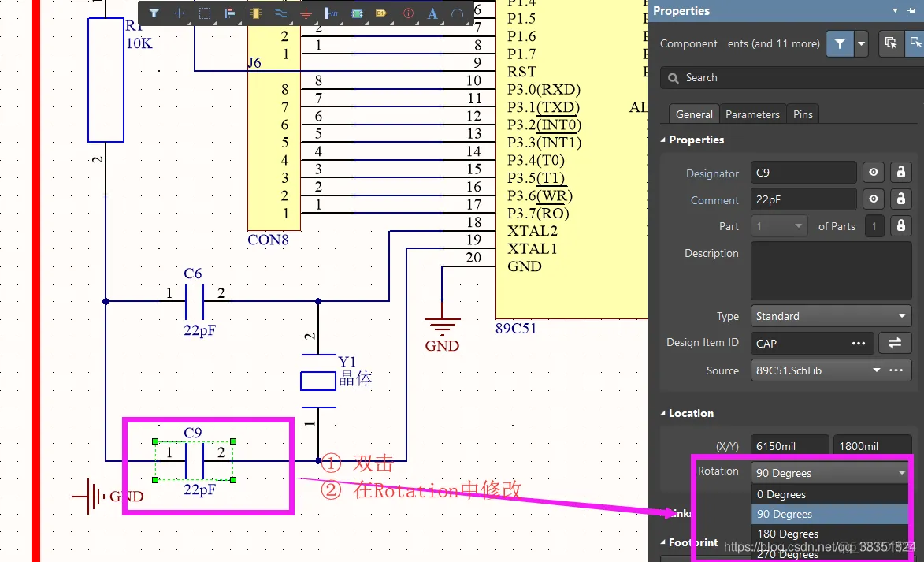Open the Design Item ID ellipsis browser
Image resolution: width=924 pixels, height=562 pixels.
click(x=859, y=343)
